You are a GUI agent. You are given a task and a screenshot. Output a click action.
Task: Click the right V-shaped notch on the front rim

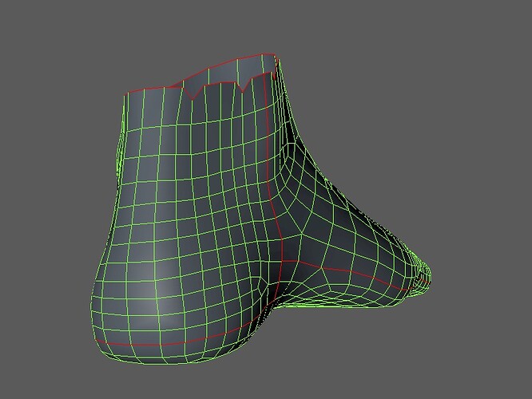click(243, 87)
